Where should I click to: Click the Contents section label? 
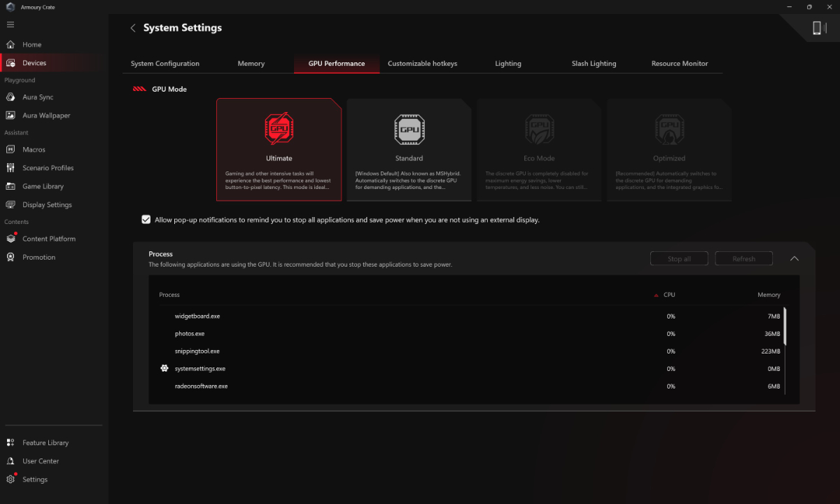coord(17,222)
